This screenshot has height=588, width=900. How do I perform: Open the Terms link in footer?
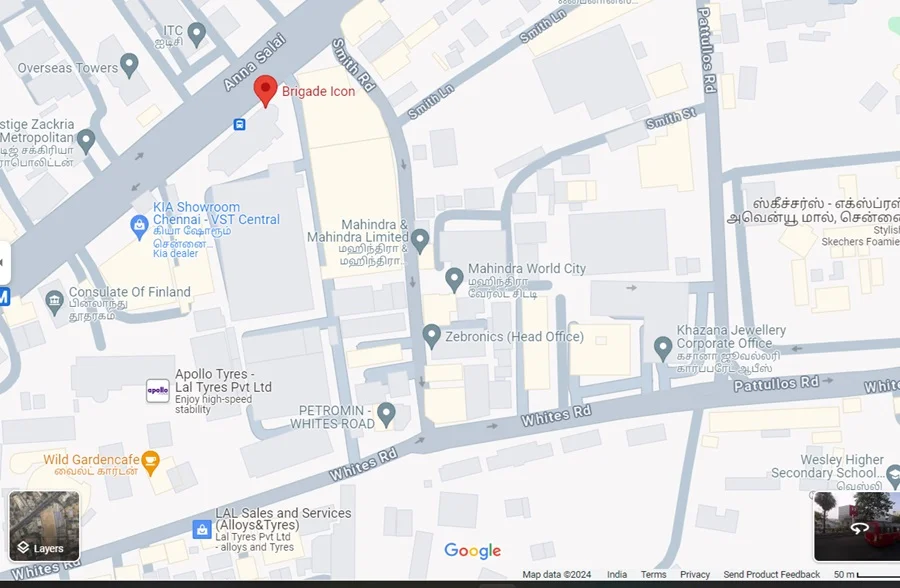click(653, 574)
